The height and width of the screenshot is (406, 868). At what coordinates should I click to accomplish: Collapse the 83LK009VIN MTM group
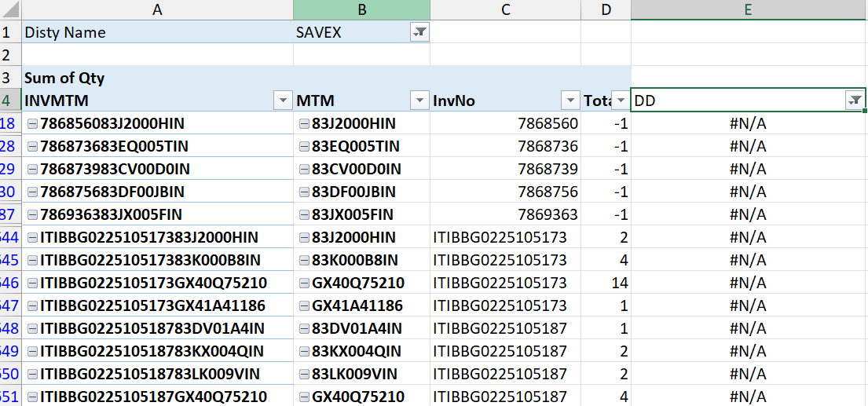coord(304,375)
